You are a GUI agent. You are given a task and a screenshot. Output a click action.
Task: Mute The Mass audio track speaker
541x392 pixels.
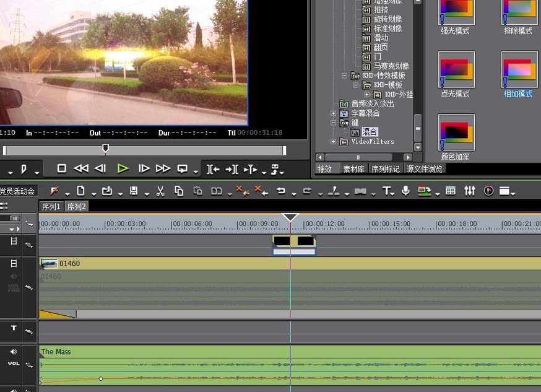click(14, 352)
